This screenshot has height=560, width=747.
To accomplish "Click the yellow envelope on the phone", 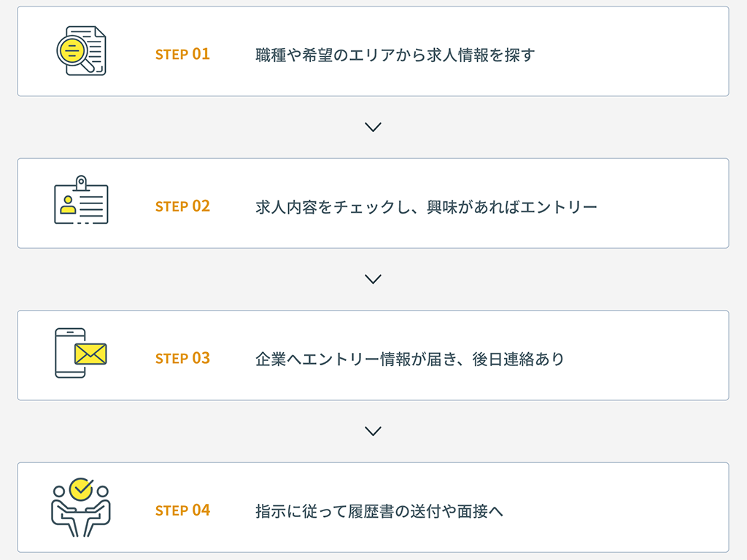I will pyautogui.click(x=90, y=354).
